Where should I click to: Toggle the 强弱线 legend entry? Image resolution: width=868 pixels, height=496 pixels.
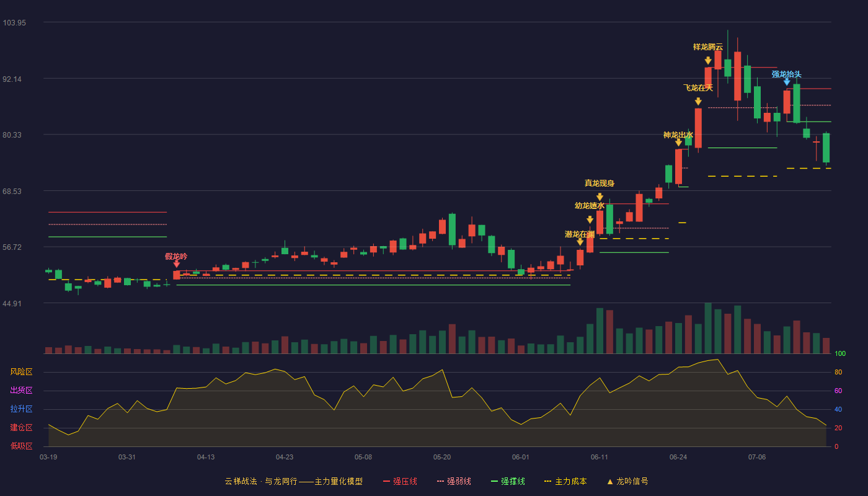454,481
